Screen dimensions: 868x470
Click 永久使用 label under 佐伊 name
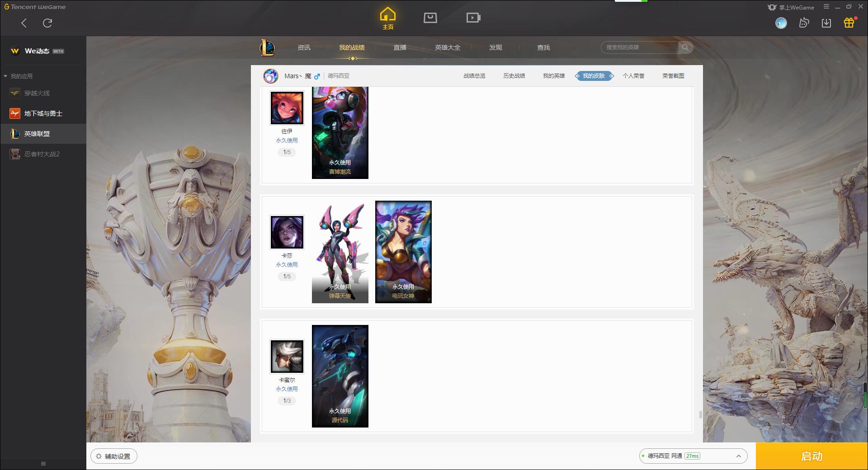click(287, 141)
